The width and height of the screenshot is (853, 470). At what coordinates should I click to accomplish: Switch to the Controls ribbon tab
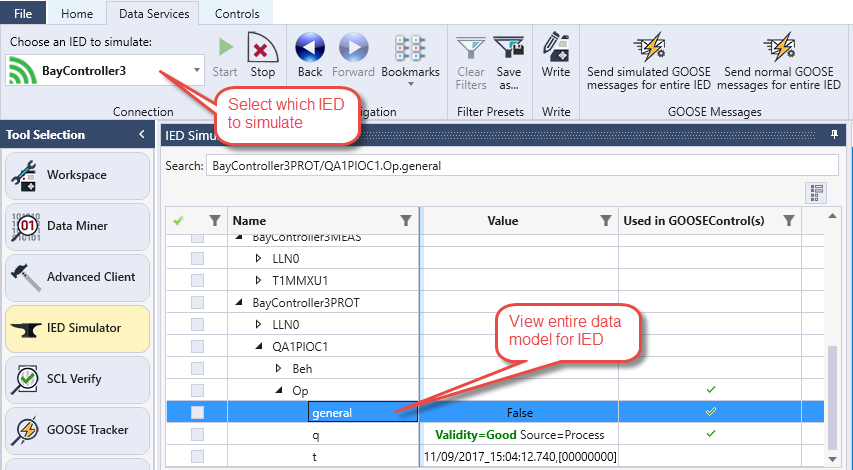pos(237,14)
